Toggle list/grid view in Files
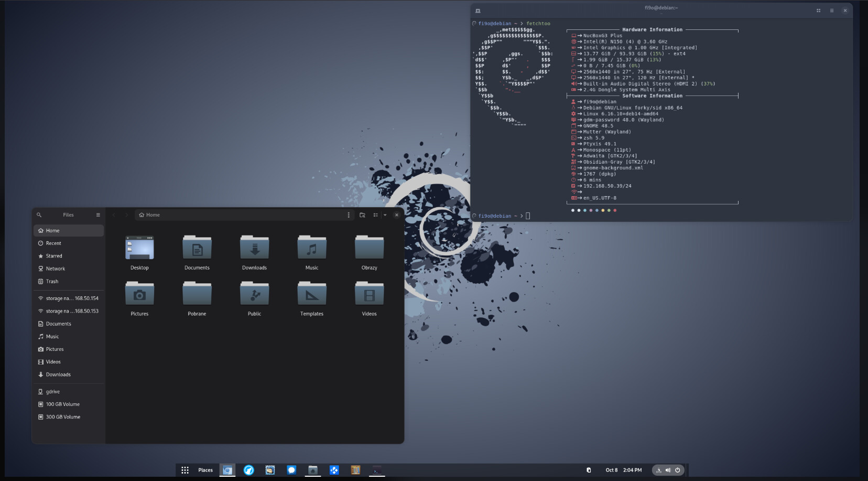The width and height of the screenshot is (868, 481). coord(375,215)
